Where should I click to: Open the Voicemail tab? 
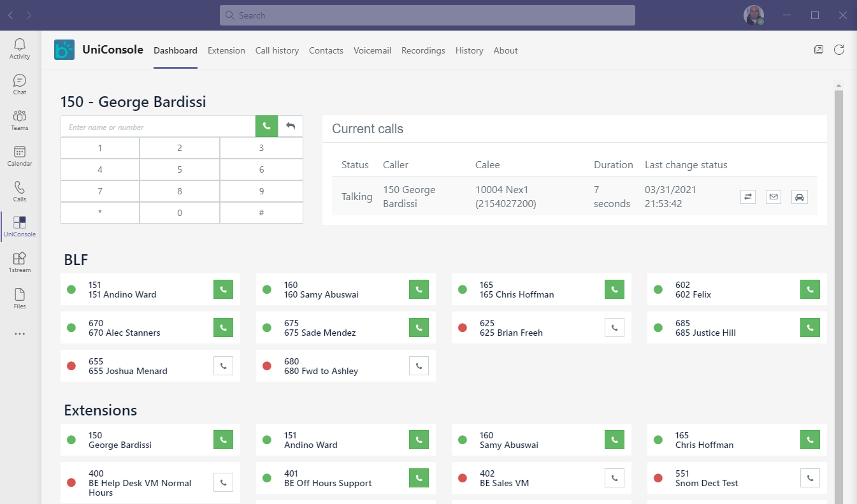pos(372,50)
